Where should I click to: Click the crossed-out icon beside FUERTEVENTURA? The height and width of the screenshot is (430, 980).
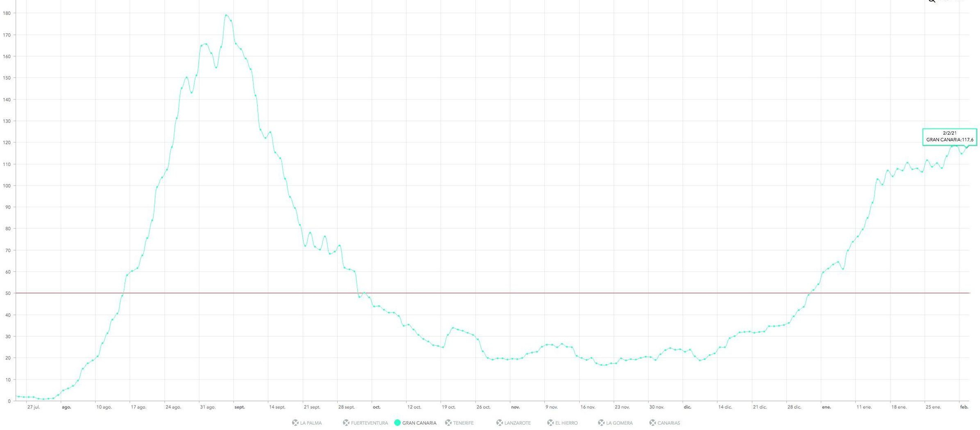[x=346, y=423]
